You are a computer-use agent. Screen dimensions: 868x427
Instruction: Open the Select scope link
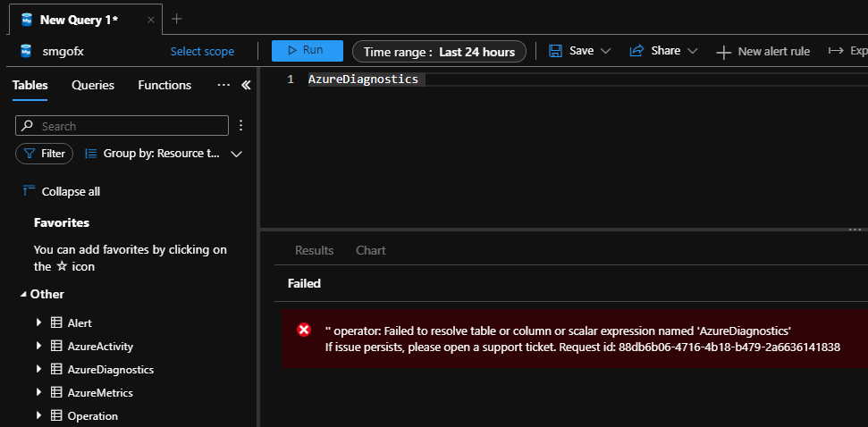point(202,52)
